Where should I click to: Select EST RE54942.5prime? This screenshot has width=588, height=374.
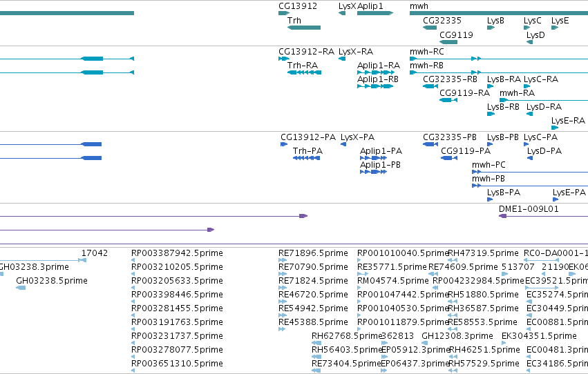(x=313, y=308)
